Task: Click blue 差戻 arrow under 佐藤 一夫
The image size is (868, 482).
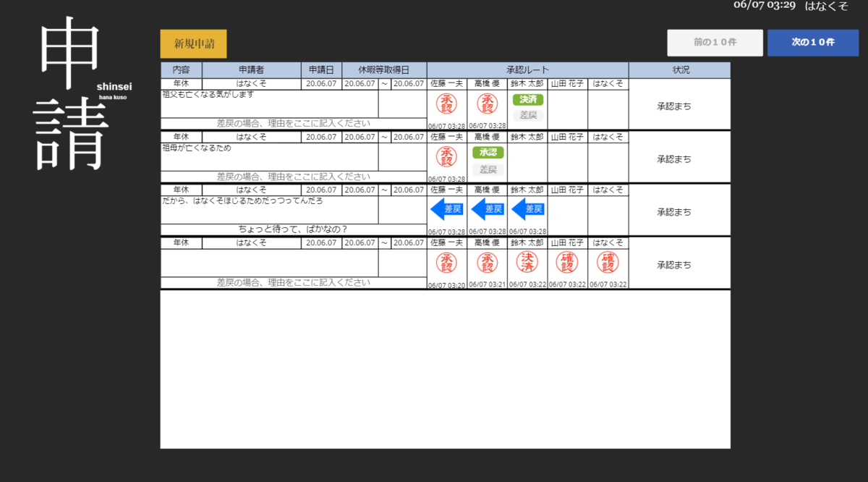Action: pos(447,209)
